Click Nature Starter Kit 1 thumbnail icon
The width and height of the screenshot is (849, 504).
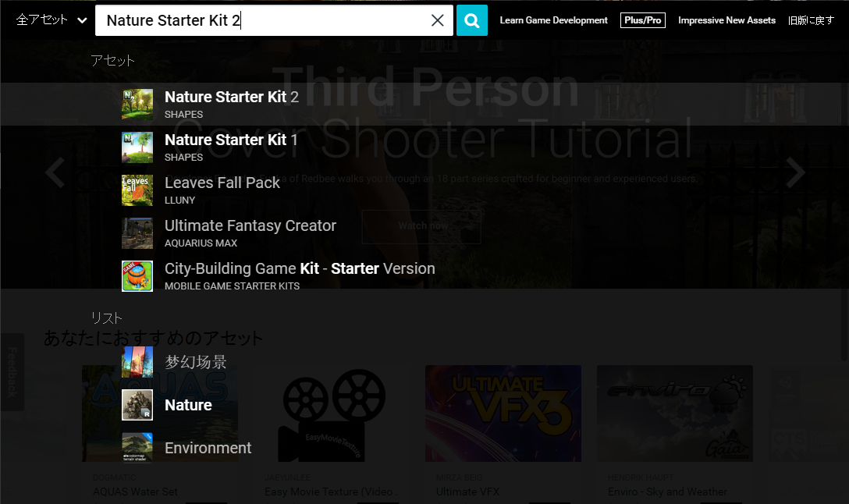click(x=137, y=147)
